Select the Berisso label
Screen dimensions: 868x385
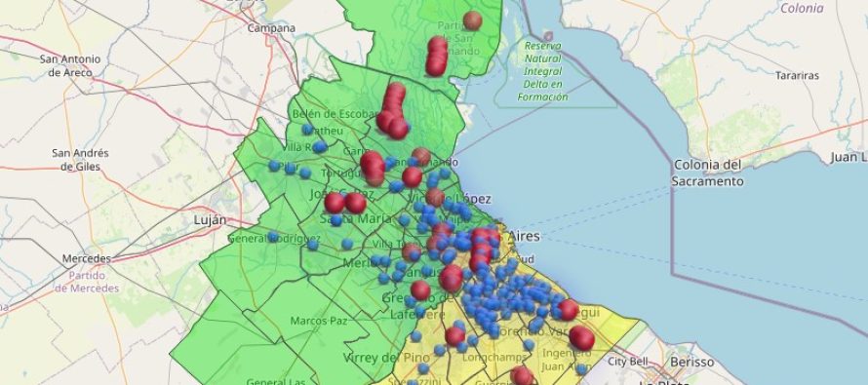click(x=692, y=363)
